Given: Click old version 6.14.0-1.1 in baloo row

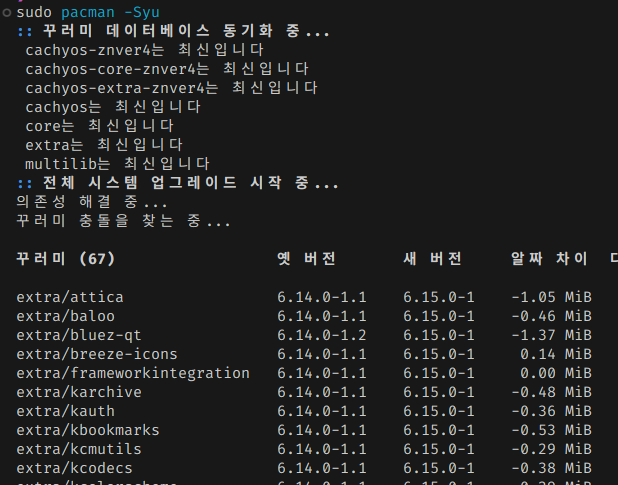Looking at the screenshot, I should point(322,316).
